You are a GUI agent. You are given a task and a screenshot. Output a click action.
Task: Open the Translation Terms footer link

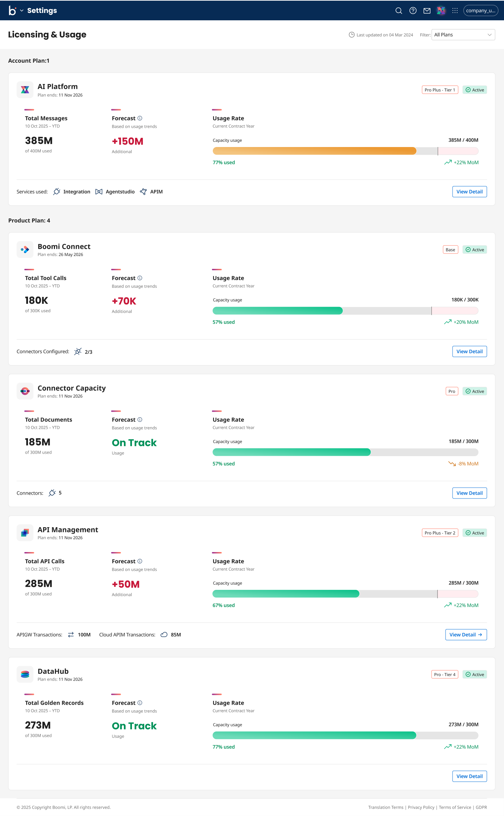click(386, 807)
